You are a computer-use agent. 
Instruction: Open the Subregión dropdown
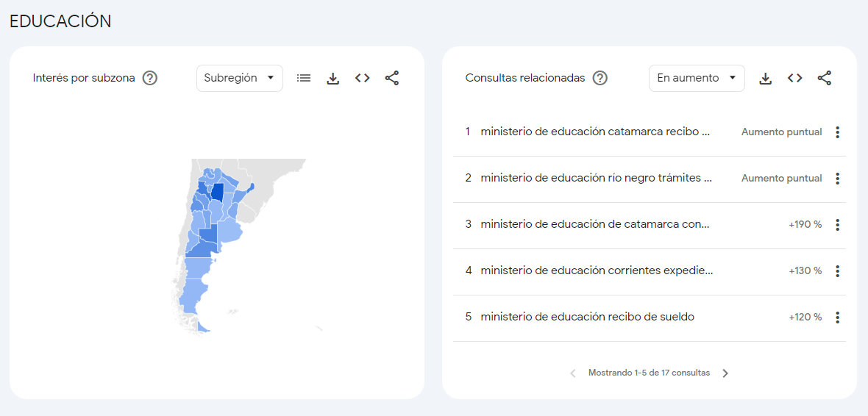pos(239,78)
